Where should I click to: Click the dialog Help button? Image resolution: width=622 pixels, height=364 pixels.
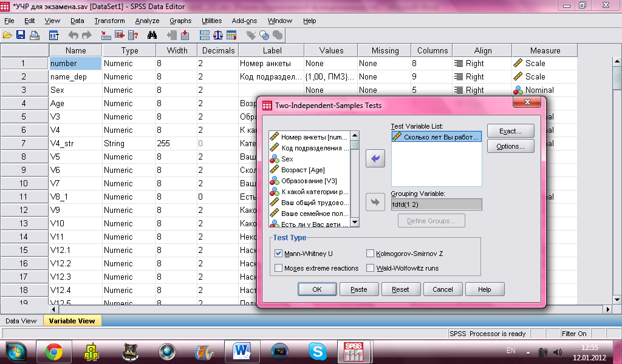(x=484, y=289)
